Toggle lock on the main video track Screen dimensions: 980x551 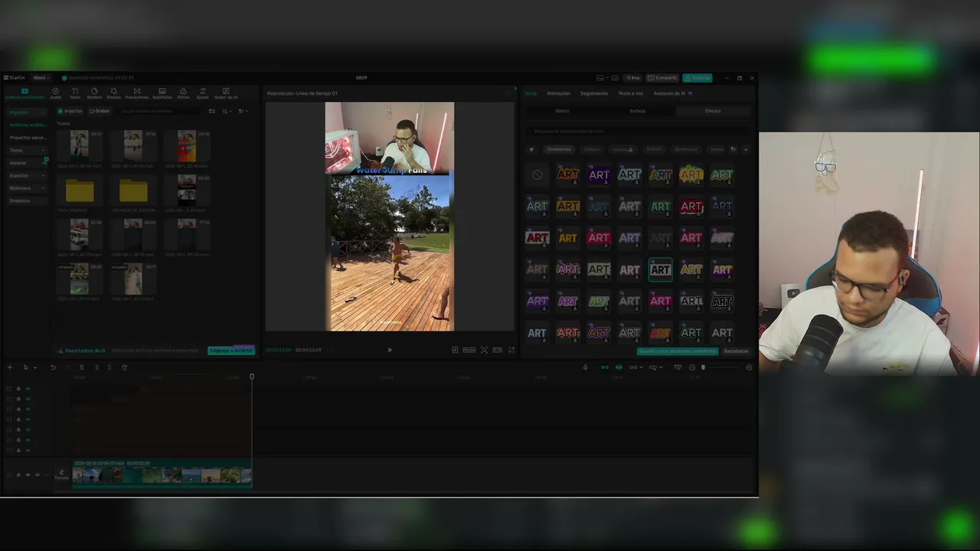(18, 474)
